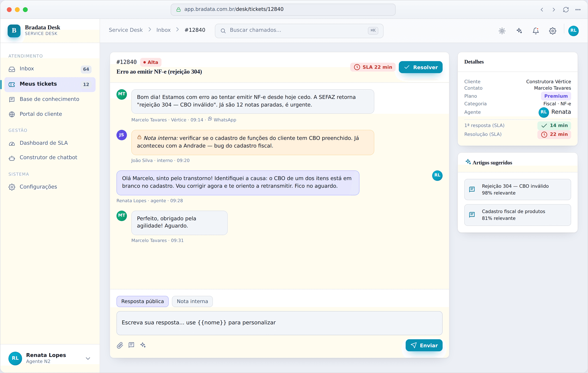
Task: Toggle light/dark theme sun icon
Action: click(502, 31)
